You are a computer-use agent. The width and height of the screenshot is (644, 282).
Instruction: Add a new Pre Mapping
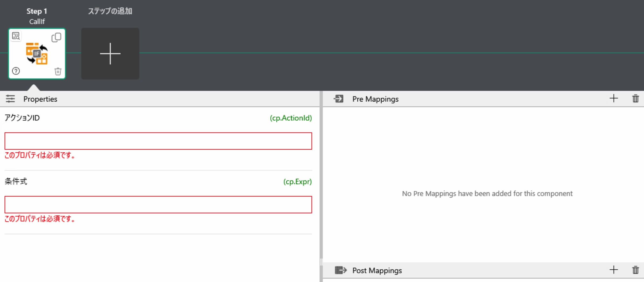pyautogui.click(x=614, y=98)
